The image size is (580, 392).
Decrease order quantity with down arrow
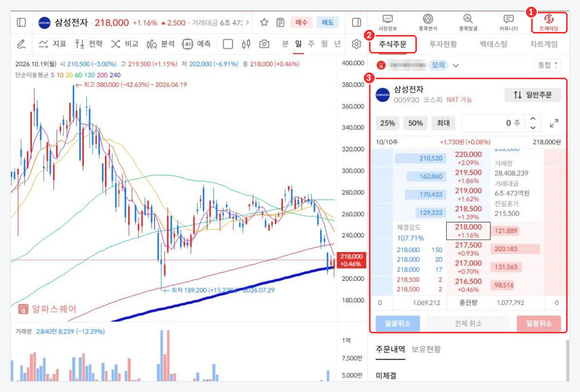click(533, 128)
